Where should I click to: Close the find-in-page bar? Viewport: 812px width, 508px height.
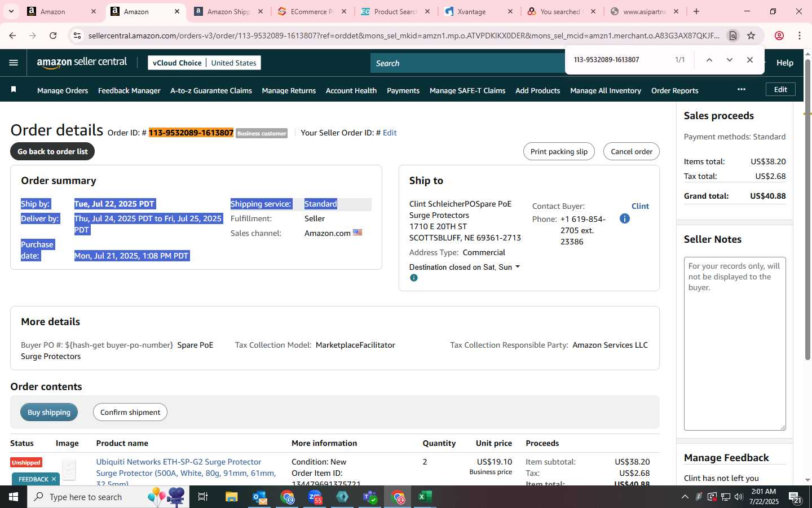[749, 60]
